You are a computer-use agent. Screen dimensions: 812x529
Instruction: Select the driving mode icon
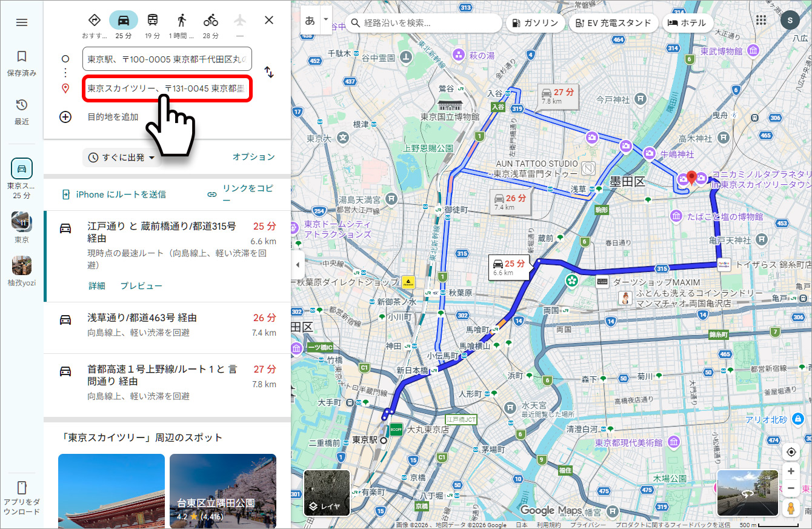click(x=124, y=19)
